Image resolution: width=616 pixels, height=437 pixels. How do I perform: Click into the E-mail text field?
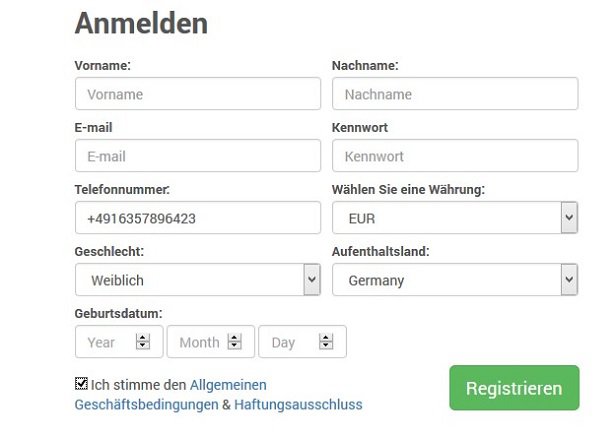[198, 156]
